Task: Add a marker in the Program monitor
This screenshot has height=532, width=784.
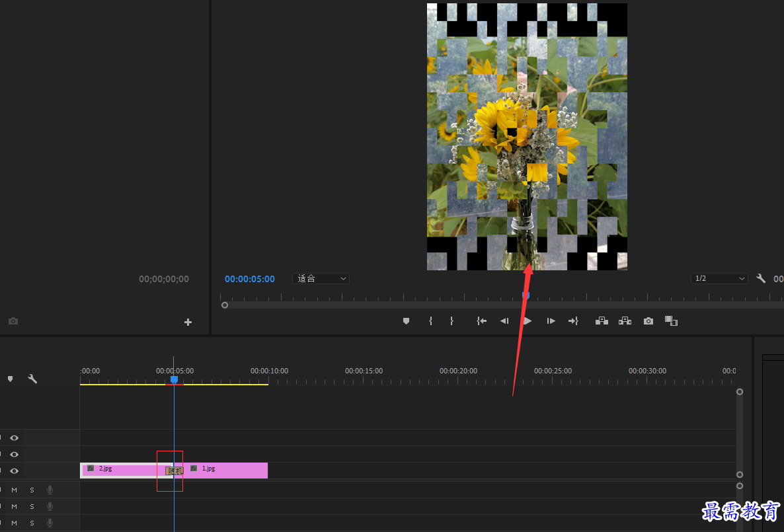Action: (406, 321)
